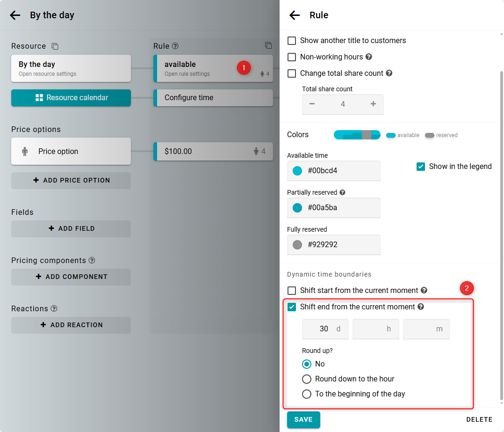Open the Resource calendar
504x432 pixels.
[71, 98]
